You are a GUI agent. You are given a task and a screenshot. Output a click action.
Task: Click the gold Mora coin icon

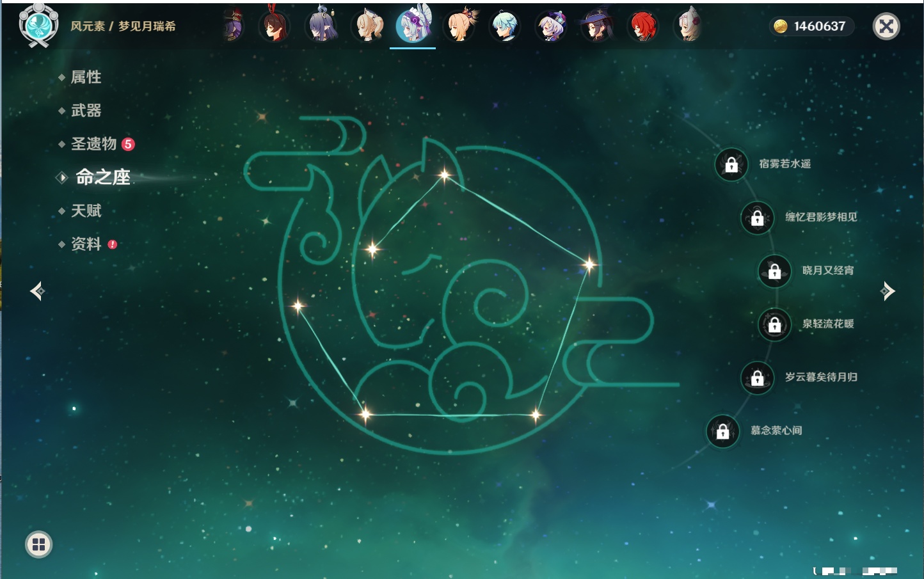point(781,26)
